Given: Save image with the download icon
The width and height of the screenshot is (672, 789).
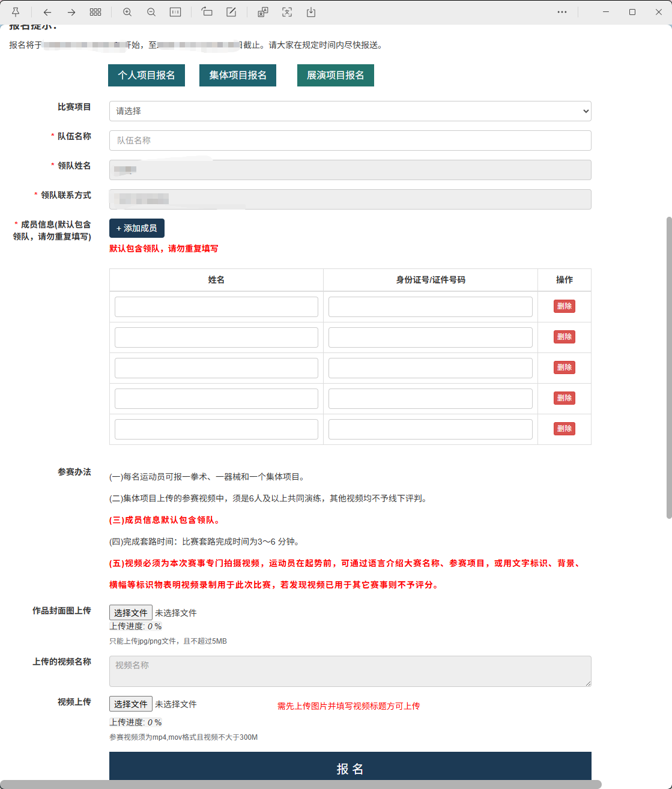Looking at the screenshot, I should [311, 12].
